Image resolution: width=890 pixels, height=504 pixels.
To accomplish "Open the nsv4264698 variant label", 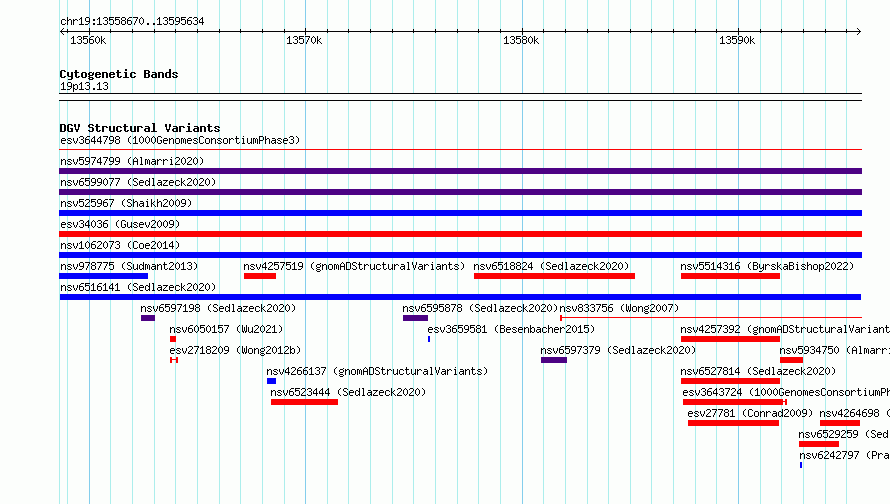I will [854, 413].
